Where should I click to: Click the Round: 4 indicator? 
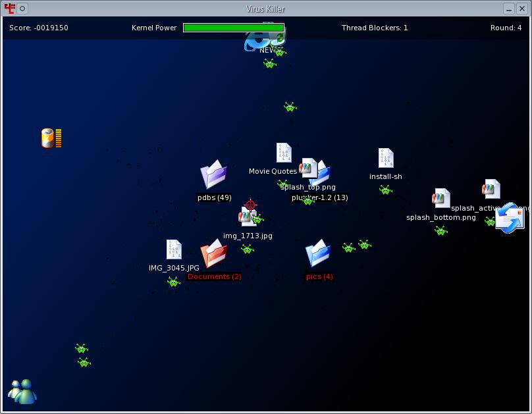[506, 28]
